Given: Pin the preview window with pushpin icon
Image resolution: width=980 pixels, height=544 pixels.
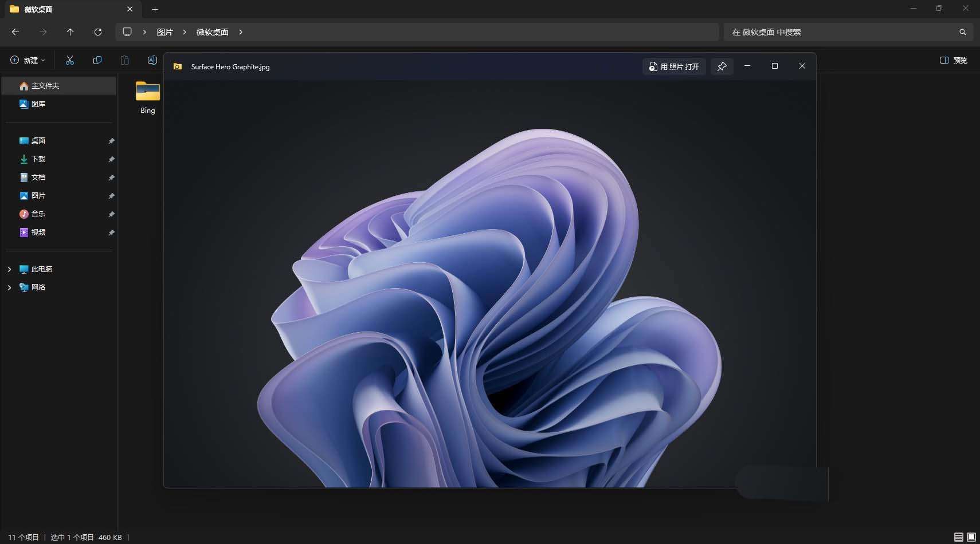Looking at the screenshot, I should 722,66.
